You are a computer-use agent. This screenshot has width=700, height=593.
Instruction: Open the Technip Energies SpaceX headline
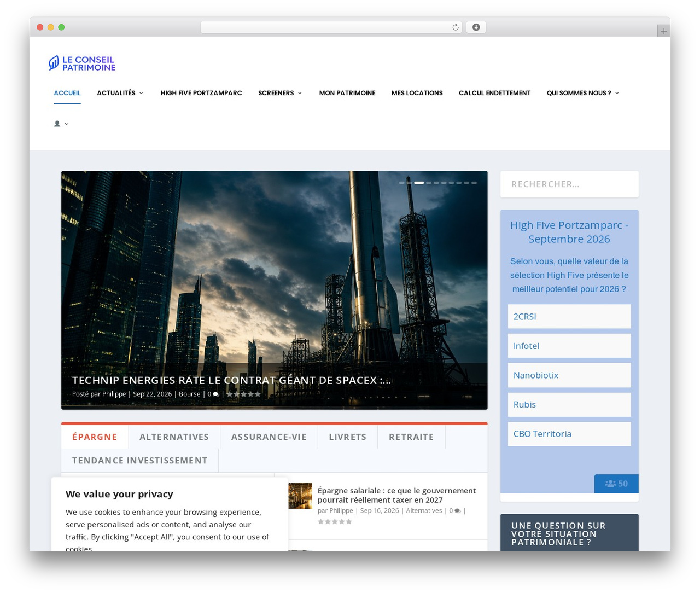pos(231,380)
